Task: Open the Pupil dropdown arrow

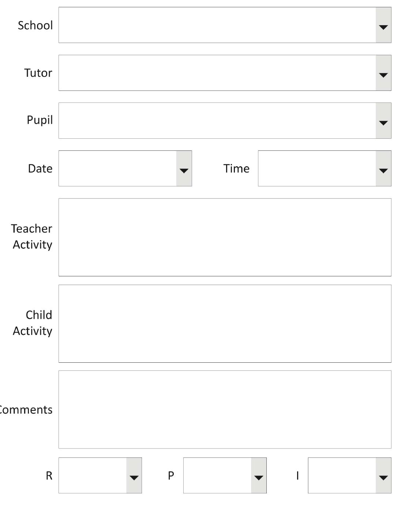Action: [x=383, y=121]
